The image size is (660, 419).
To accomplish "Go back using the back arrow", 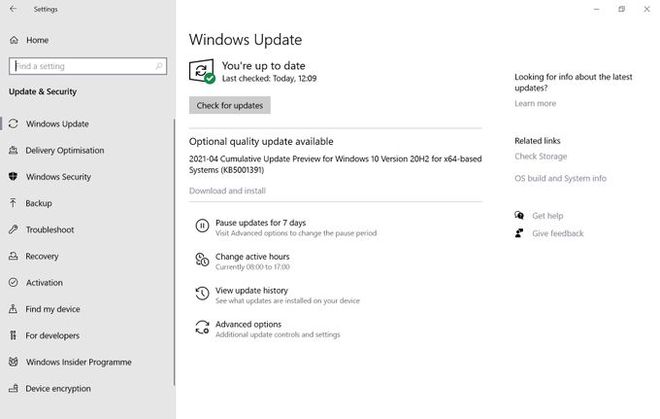I will pyautogui.click(x=12, y=9).
